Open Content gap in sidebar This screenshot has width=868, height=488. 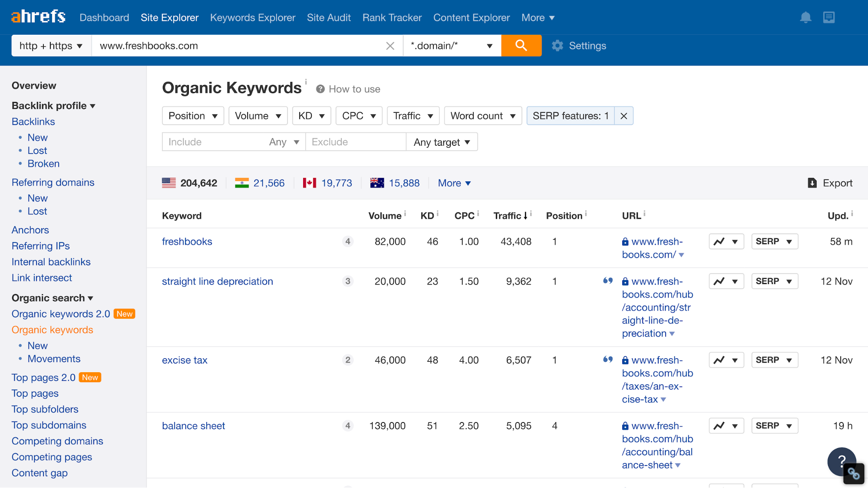click(40, 473)
